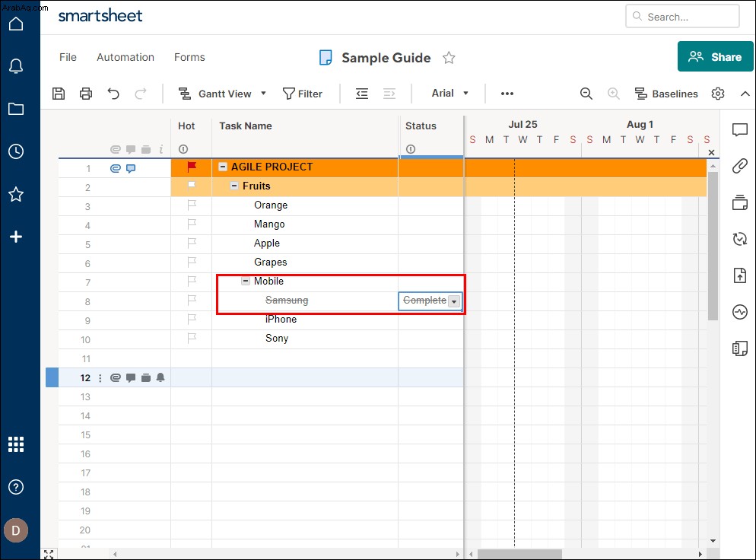
Task: Open row 12 three-dot menu
Action: pos(100,377)
